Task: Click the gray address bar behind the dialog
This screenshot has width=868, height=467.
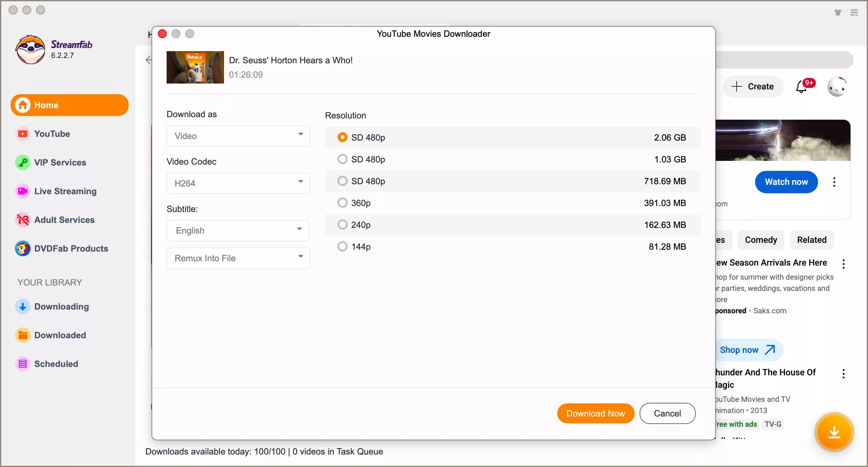Action: click(784, 60)
